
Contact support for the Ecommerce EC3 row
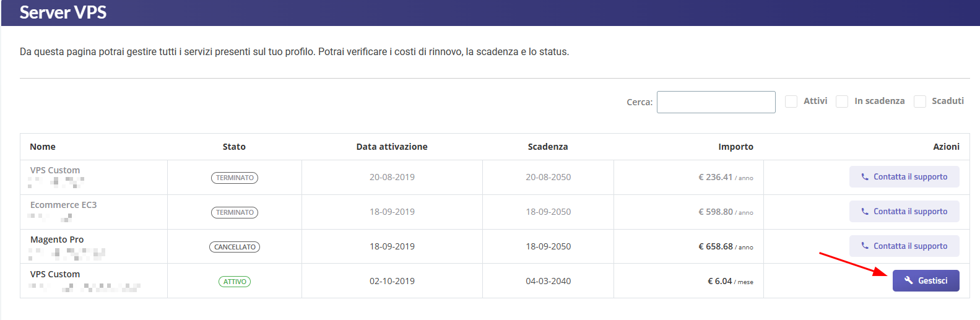tap(904, 211)
